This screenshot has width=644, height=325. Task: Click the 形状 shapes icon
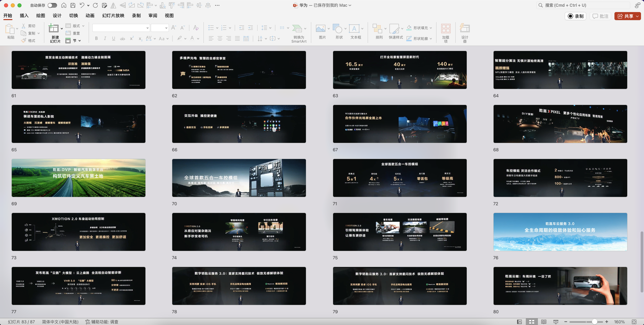pyautogui.click(x=337, y=29)
